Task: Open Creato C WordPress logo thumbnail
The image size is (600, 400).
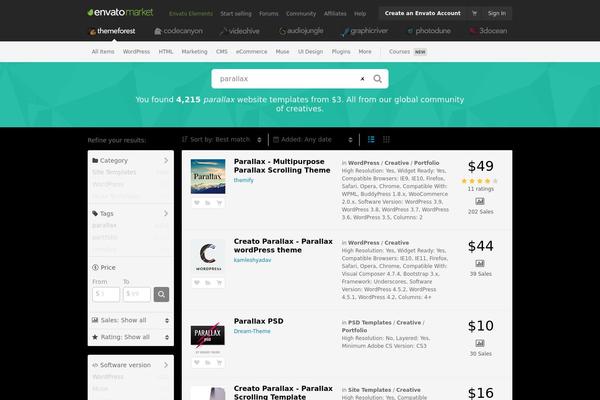Action: pos(208,256)
